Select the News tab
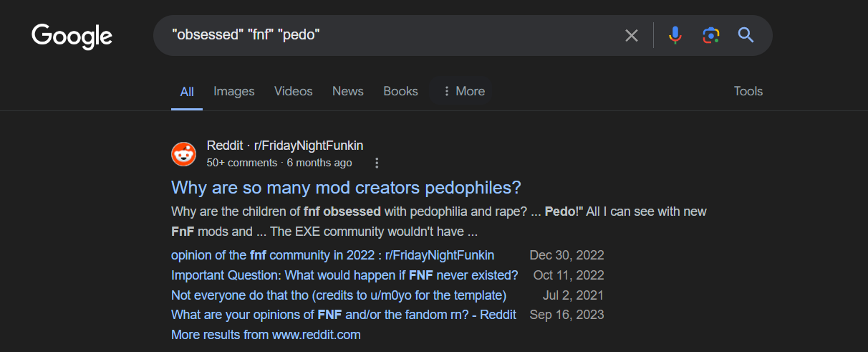The height and width of the screenshot is (352, 868). click(348, 91)
